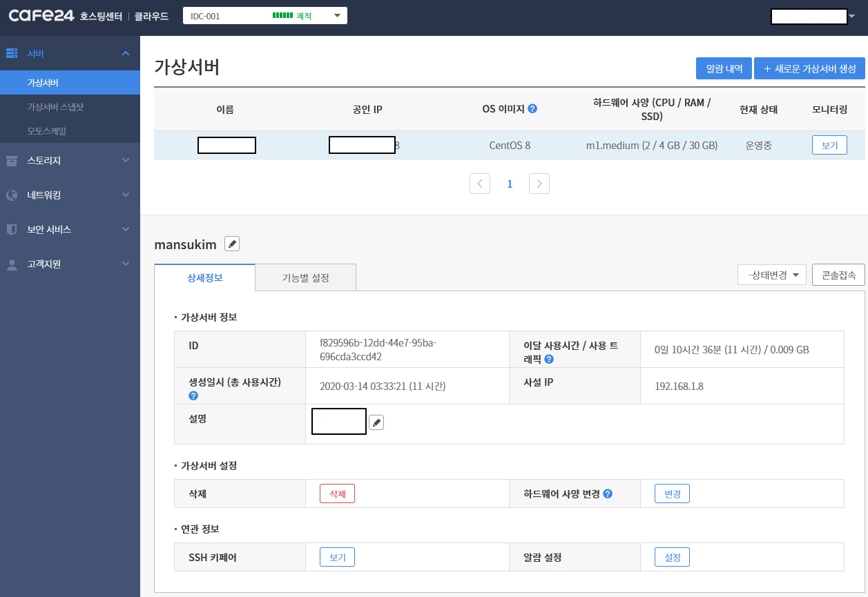Expand the 스토리지 sidebar section
The image size is (868, 597).
coord(69,160)
